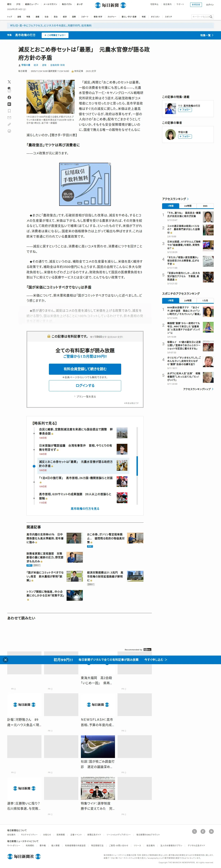The image size is (221, 868).
Task: Open 特集一覧 chevron link
Action: [x=207, y=35]
